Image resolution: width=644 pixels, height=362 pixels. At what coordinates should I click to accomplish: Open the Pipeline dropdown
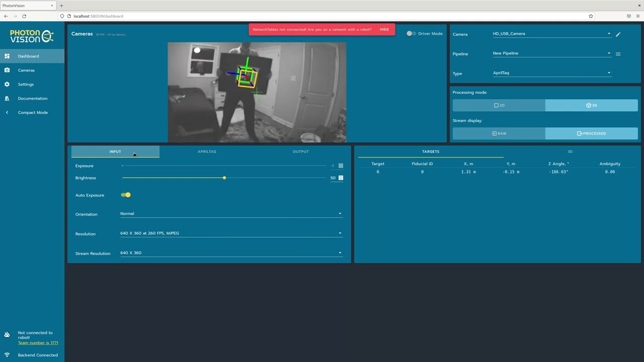point(552,53)
